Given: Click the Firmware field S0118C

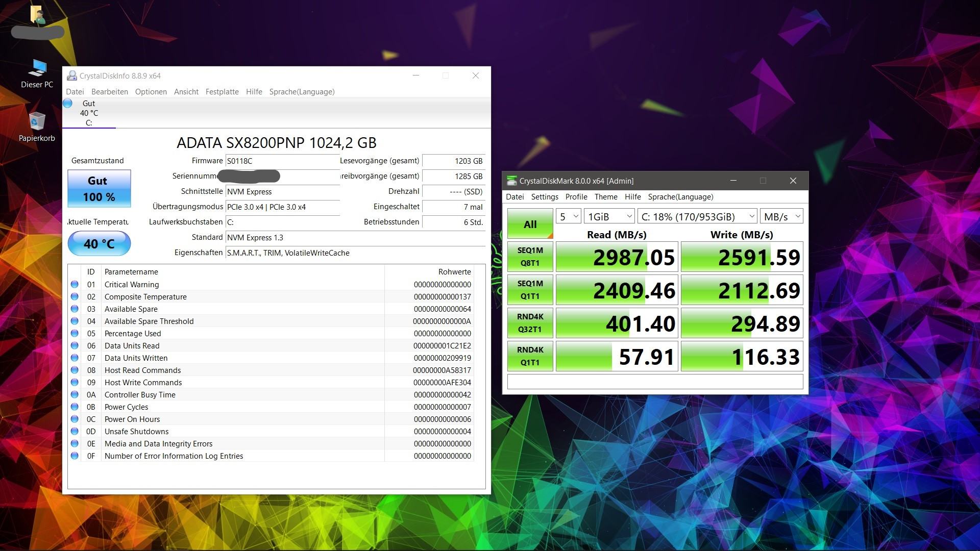Looking at the screenshot, I should [x=282, y=161].
